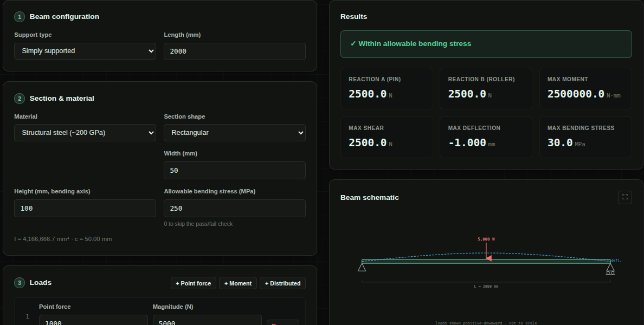The height and width of the screenshot is (325, 644).
Task: Select the Max Bending Stress value 30.0
Action: coord(560,143)
